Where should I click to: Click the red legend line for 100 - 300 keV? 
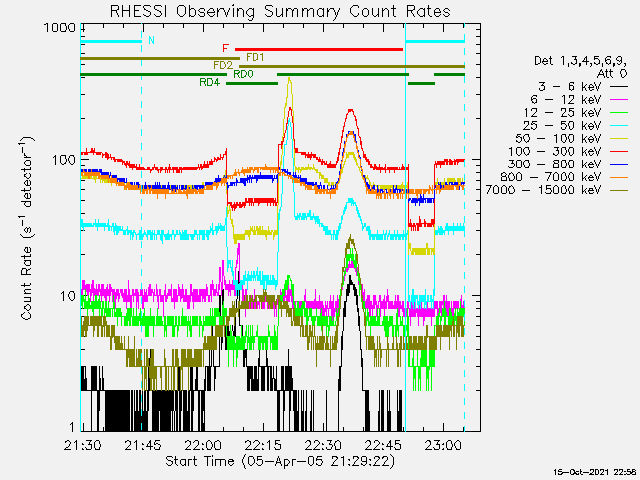tap(619, 151)
